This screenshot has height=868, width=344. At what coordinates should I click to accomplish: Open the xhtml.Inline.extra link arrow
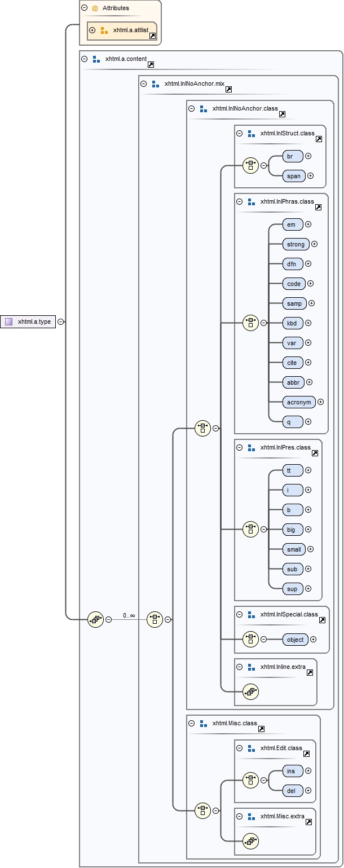pyautogui.click(x=310, y=672)
